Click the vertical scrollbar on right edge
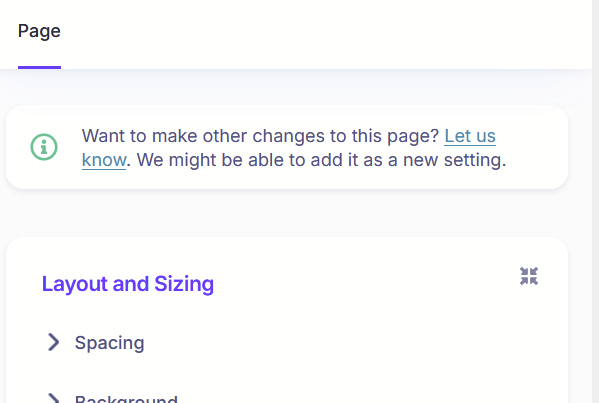599x403 pixels. (x=595, y=201)
